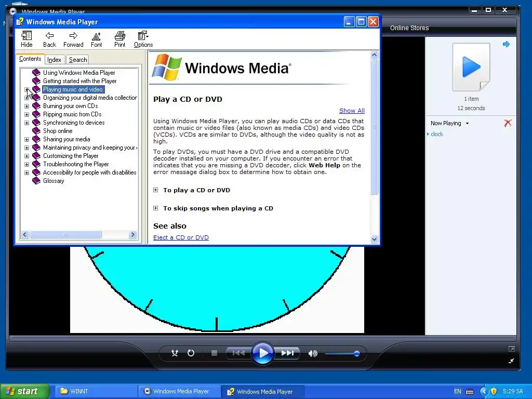
Task: Toggle repeat in the media player
Action: pos(191,353)
